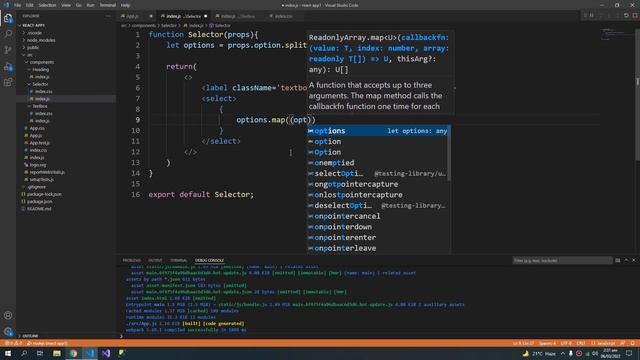Open the Extensions view
Image resolution: width=640 pixels, height=360 pixels.
click(8, 82)
